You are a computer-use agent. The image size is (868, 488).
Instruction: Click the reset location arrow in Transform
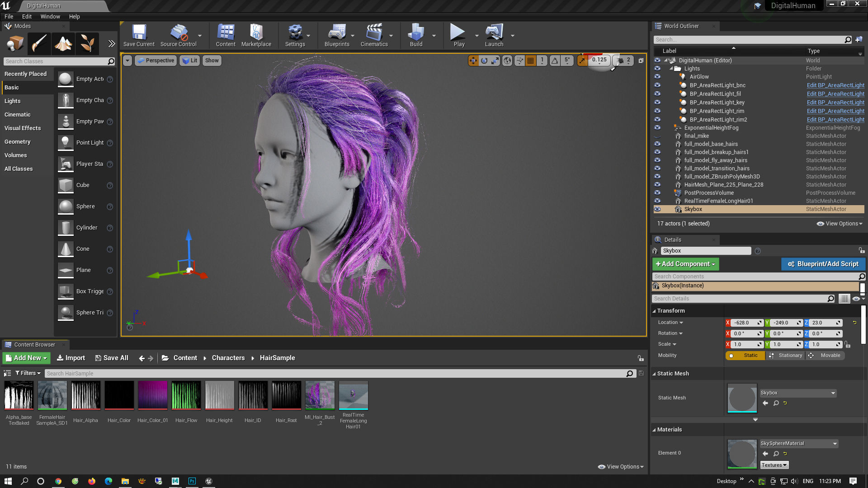coord(854,323)
